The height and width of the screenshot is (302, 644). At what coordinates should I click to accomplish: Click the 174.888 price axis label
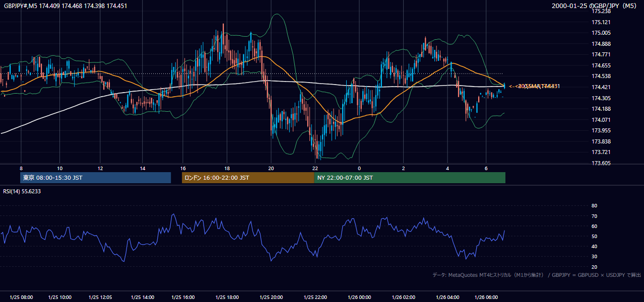coord(601,44)
